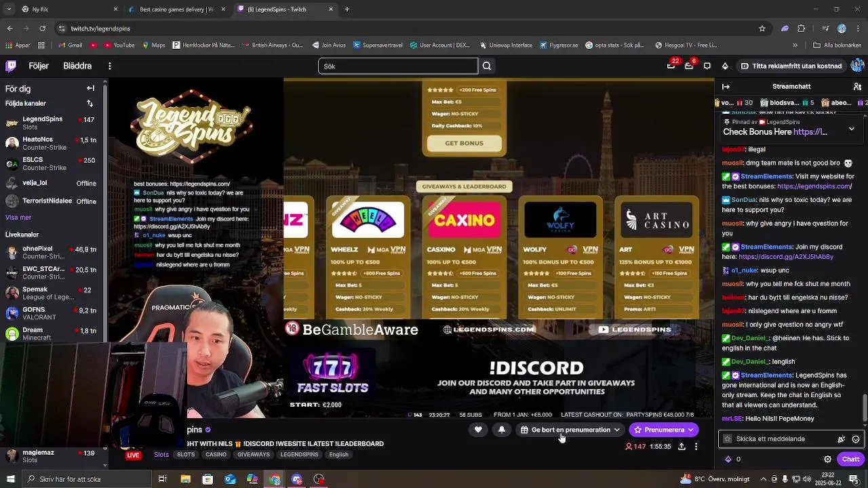The image size is (868, 488).
Task: Open the Bläddra menu item
Action: point(77,66)
